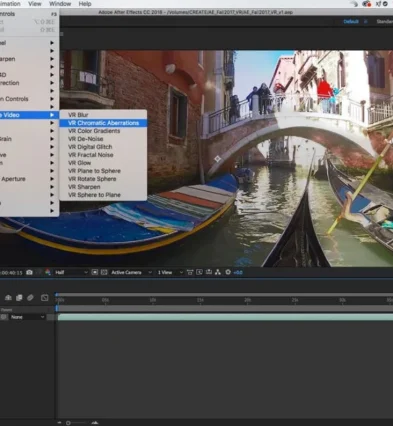Screen dimensions: 393x426
Task: Switch to the Default workspace
Action: click(351, 22)
